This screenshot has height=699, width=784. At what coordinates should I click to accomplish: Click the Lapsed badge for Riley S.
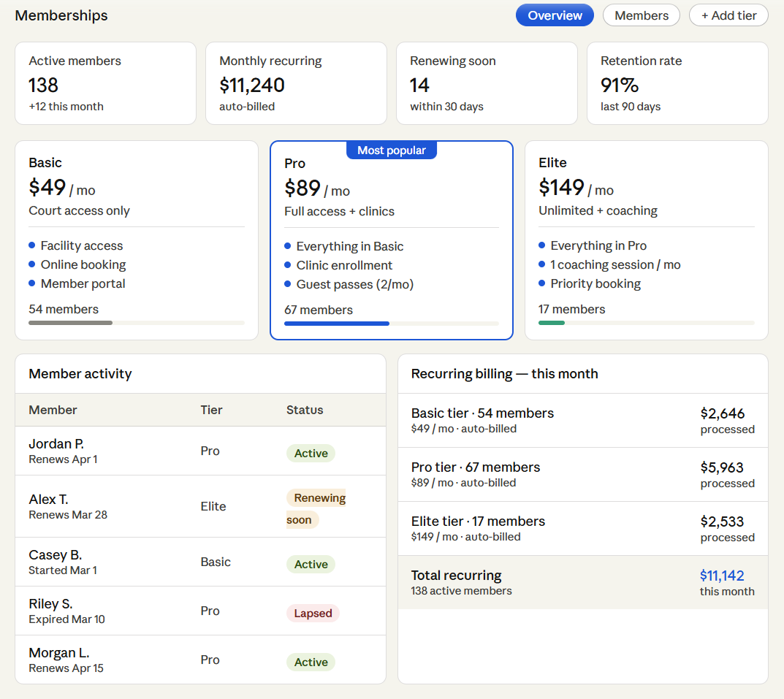tap(313, 614)
